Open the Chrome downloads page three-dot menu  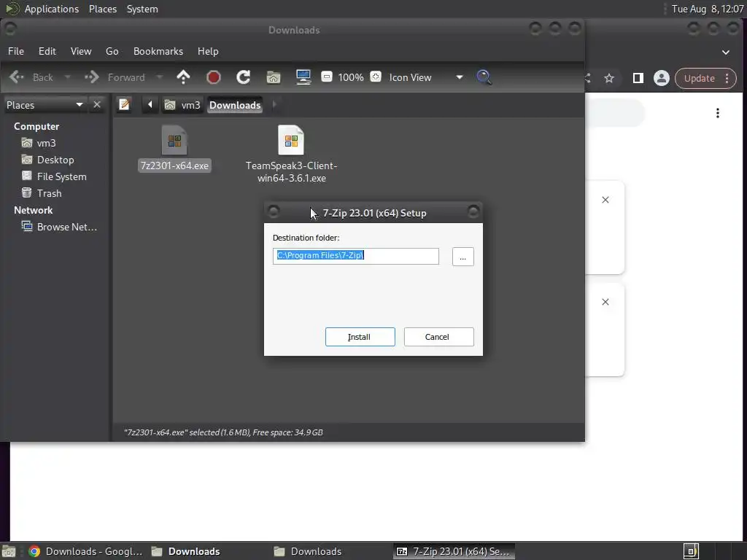[x=718, y=113]
